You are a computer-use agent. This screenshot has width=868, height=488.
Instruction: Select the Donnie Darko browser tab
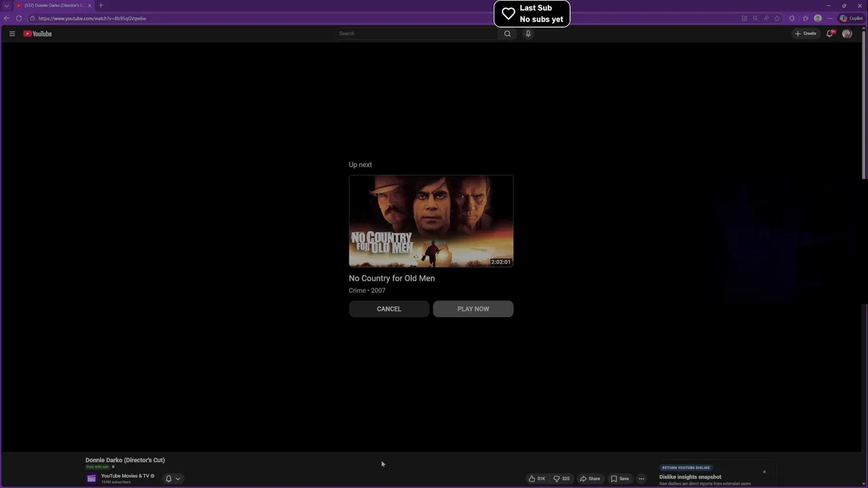point(54,5)
